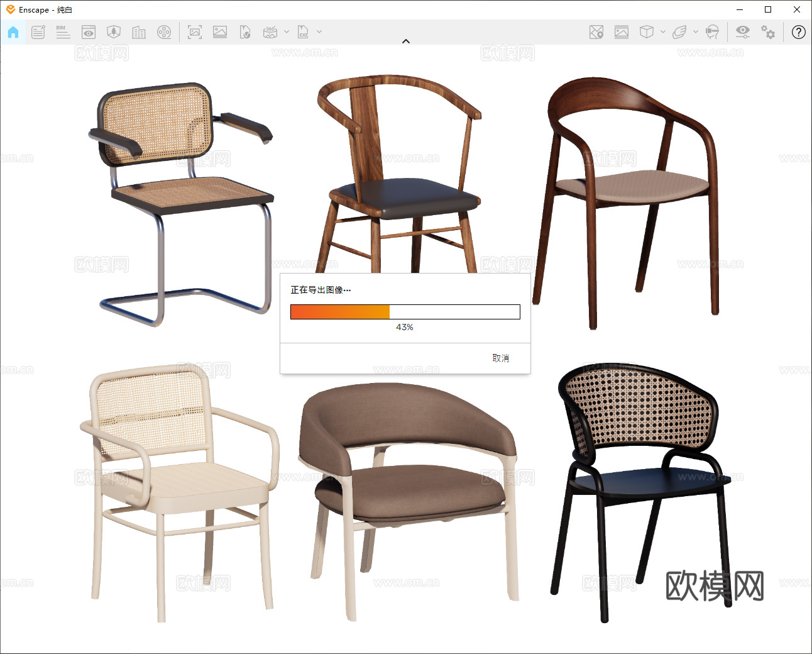Click the screenshot capture icon
The image size is (812, 654).
(195, 32)
